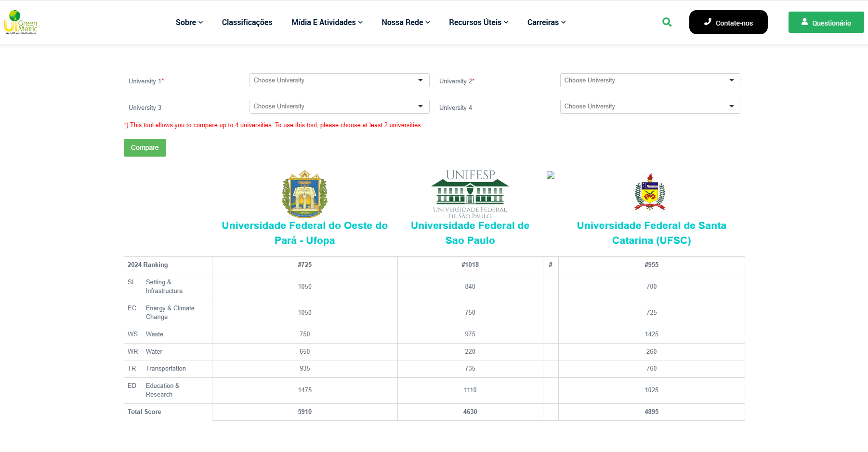Click the University 1 field label
The height and width of the screenshot is (452, 868).
click(x=146, y=81)
